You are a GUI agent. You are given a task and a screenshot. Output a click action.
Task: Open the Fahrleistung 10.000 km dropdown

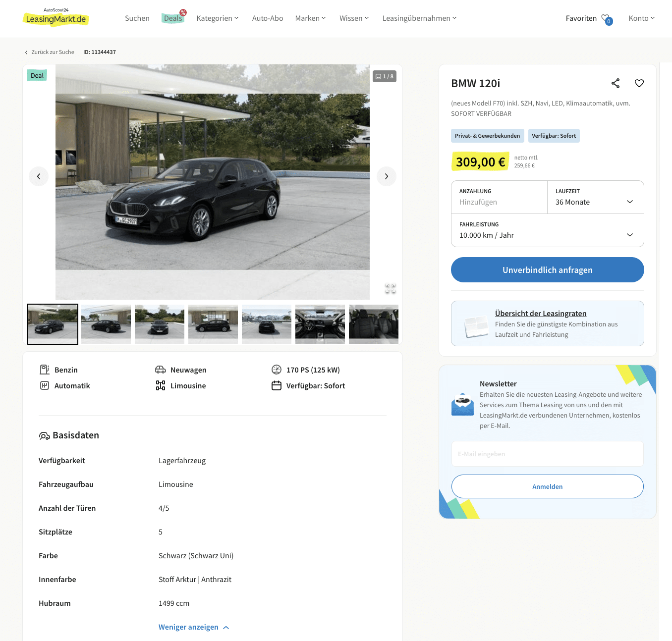(x=548, y=230)
